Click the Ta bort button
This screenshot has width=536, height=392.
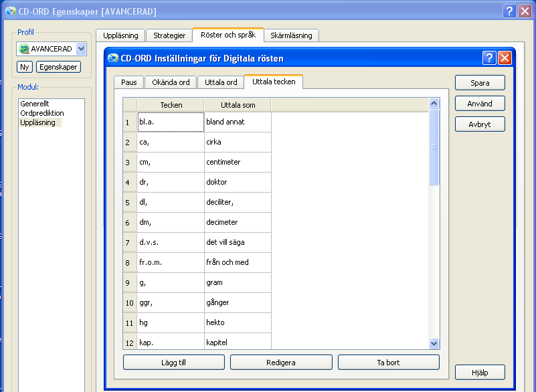(388, 363)
